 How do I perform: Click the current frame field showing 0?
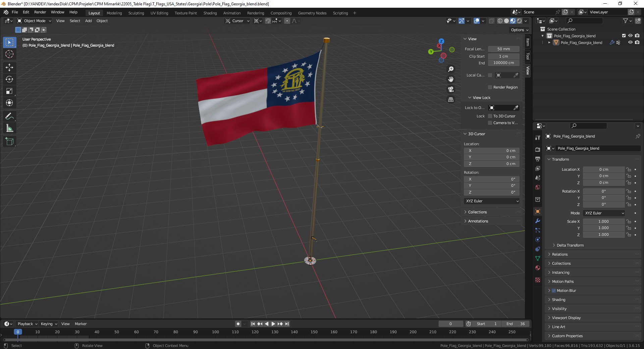pos(450,324)
